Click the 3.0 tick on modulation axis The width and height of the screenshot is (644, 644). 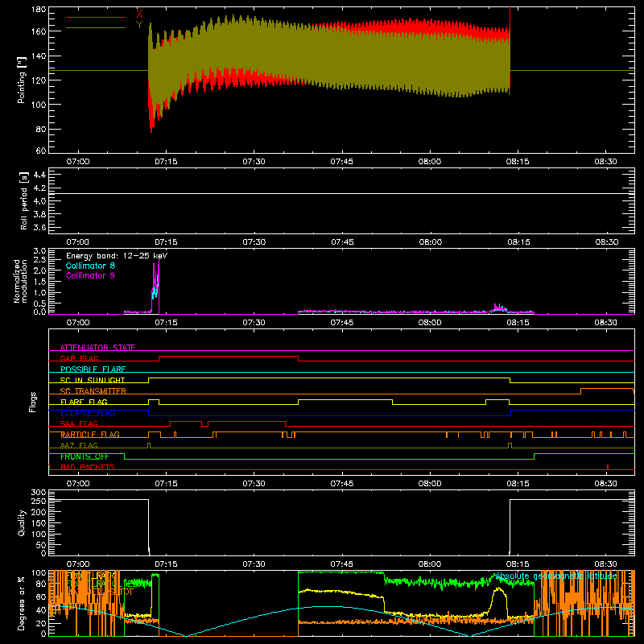39,251
